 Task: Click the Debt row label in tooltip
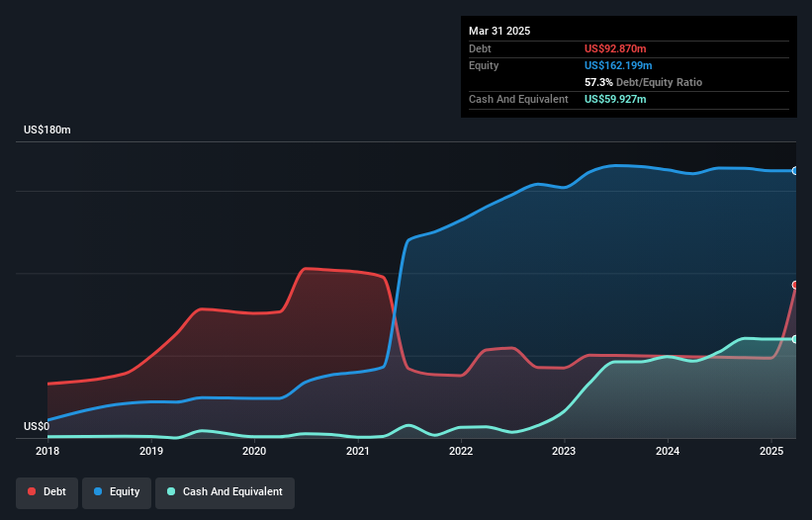tap(480, 48)
